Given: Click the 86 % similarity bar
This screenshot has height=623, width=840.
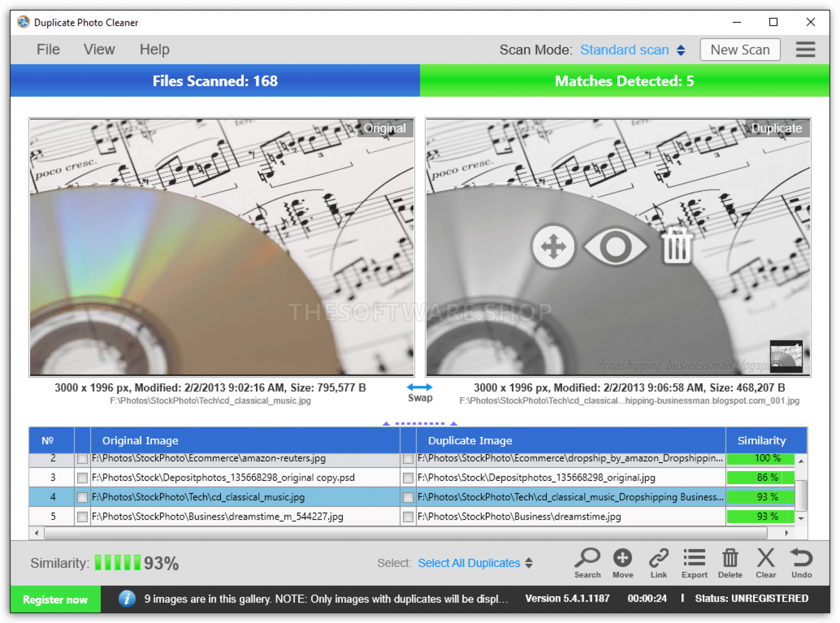Looking at the screenshot, I should point(761,478).
